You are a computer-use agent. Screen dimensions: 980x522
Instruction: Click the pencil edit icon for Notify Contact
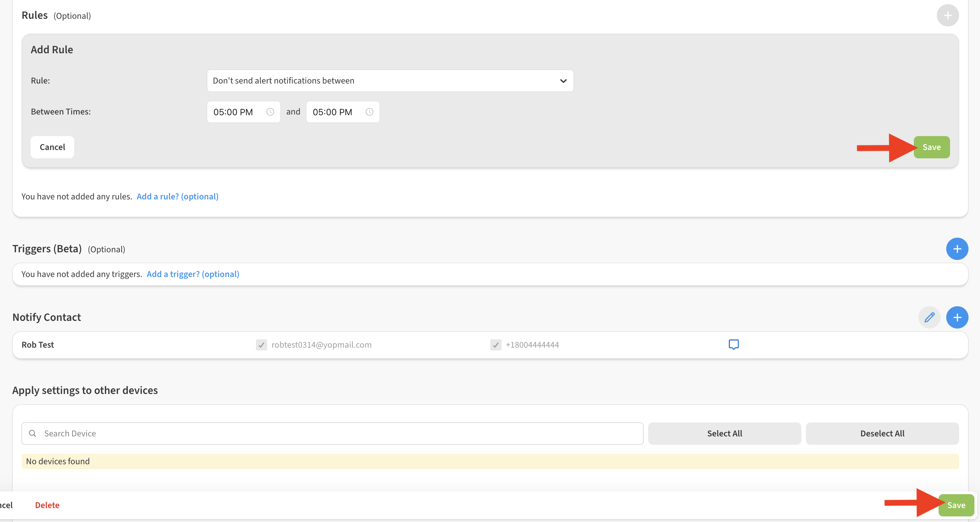coord(929,317)
